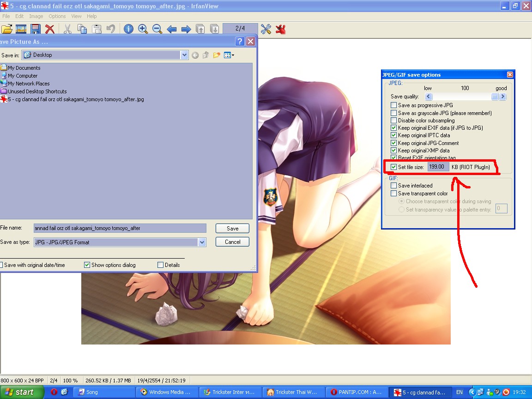Open the File menu
The height and width of the screenshot is (399, 532).
coord(6,16)
